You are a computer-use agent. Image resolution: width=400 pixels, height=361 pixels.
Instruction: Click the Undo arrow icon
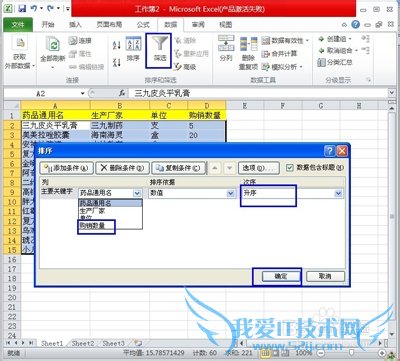click(34, 9)
